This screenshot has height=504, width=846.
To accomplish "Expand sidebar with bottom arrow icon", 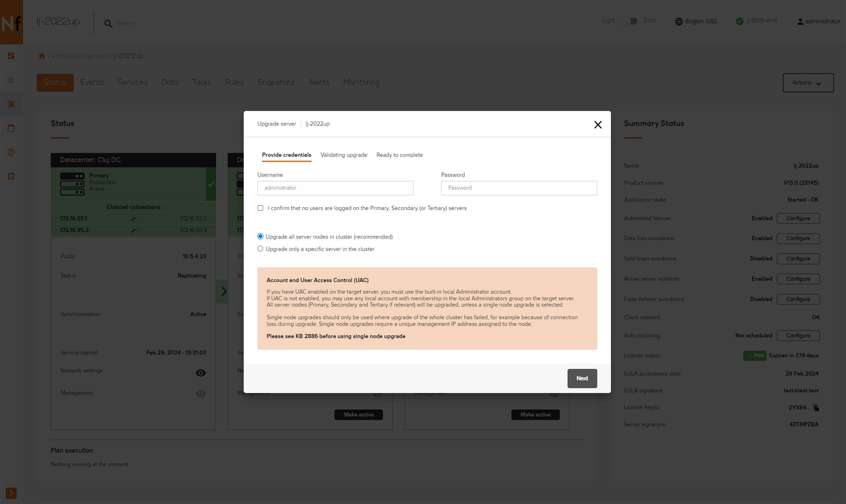I will click(x=11, y=493).
